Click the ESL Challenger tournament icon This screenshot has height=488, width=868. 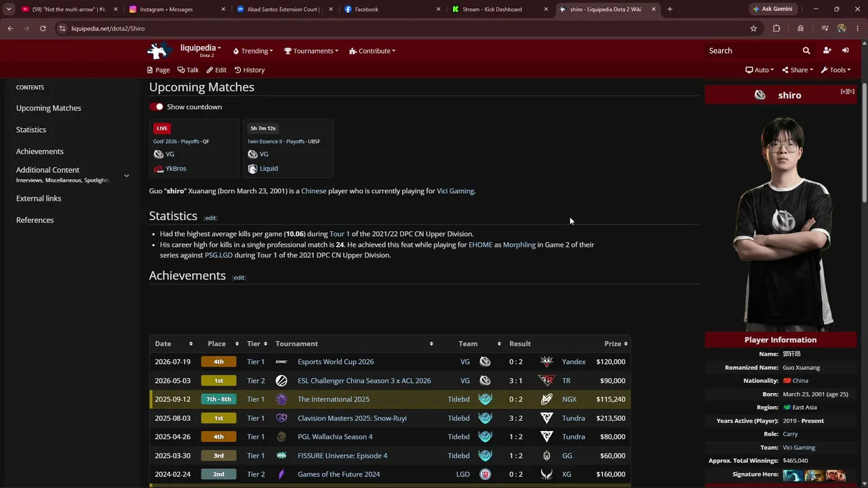pos(281,381)
